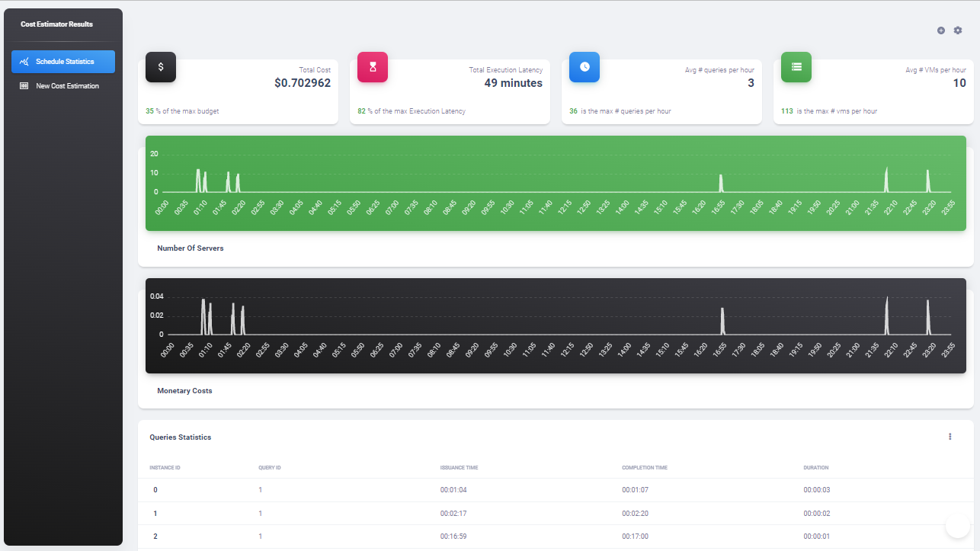This screenshot has height=551, width=980.
Task: Click the floating circle button at bottom right
Action: [x=958, y=525]
